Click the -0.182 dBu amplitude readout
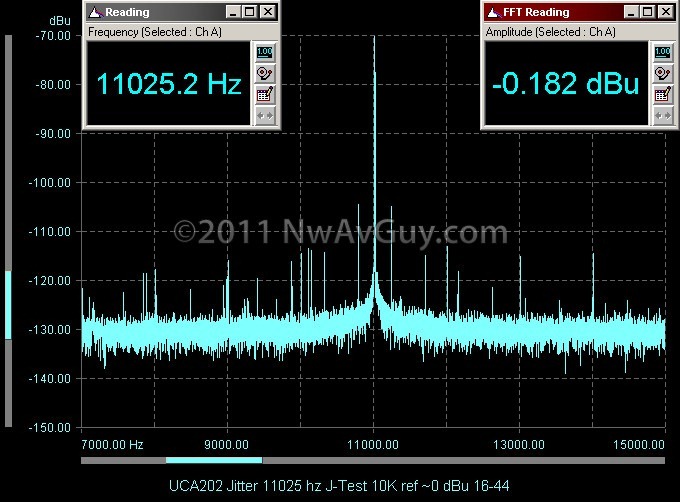Viewport: 680px width, 502px height. click(566, 84)
